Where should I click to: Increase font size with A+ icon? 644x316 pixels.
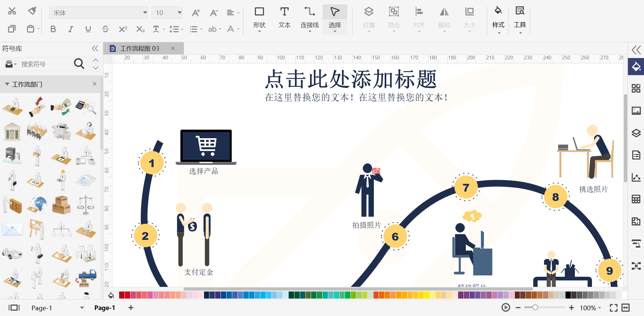(196, 13)
